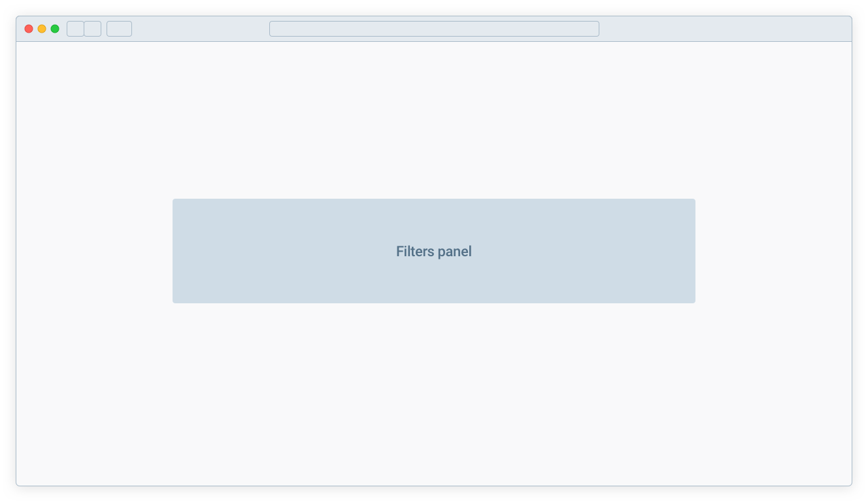Close the window with red button

point(29,29)
